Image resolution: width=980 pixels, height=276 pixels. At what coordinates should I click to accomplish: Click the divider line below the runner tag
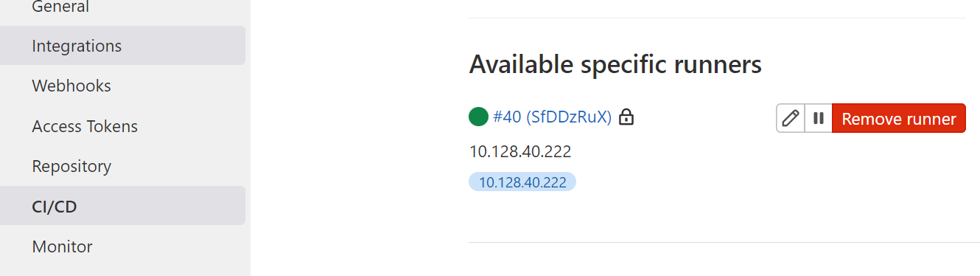tap(724, 242)
